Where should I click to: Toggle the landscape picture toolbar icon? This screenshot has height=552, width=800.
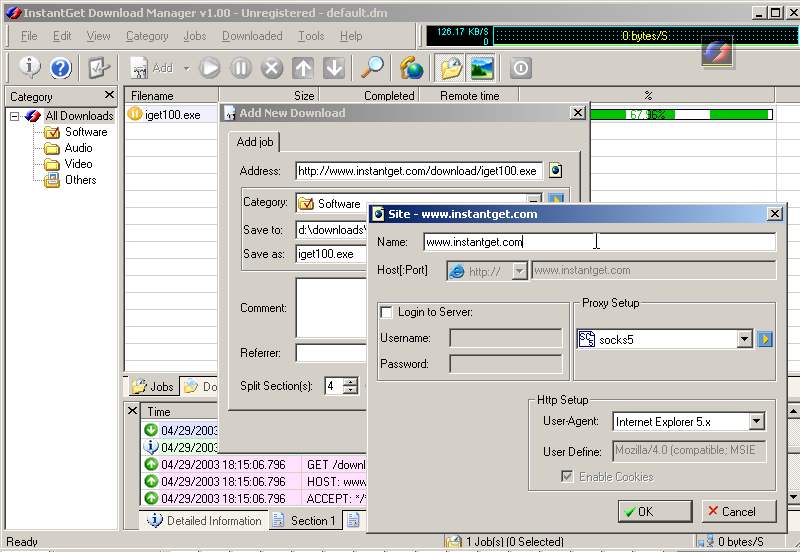[x=481, y=68]
